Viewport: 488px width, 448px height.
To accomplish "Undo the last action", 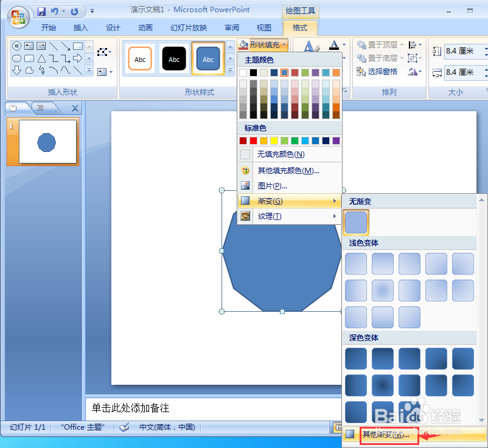I will (x=55, y=12).
